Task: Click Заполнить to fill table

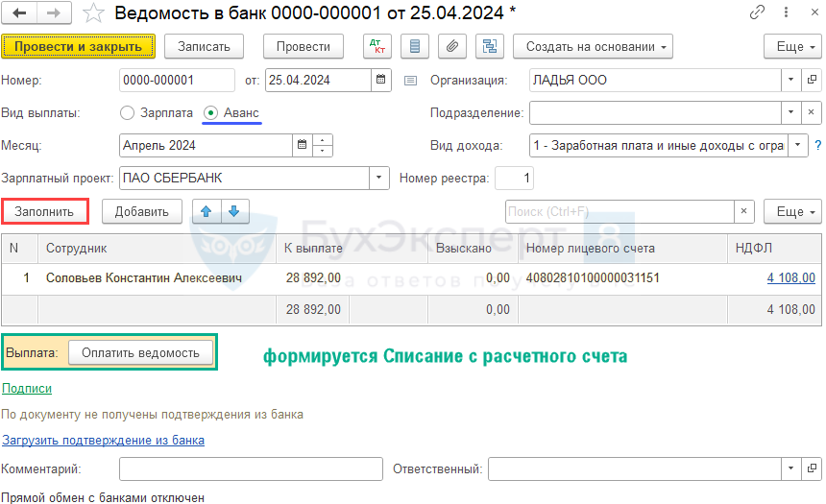Action: click(44, 211)
